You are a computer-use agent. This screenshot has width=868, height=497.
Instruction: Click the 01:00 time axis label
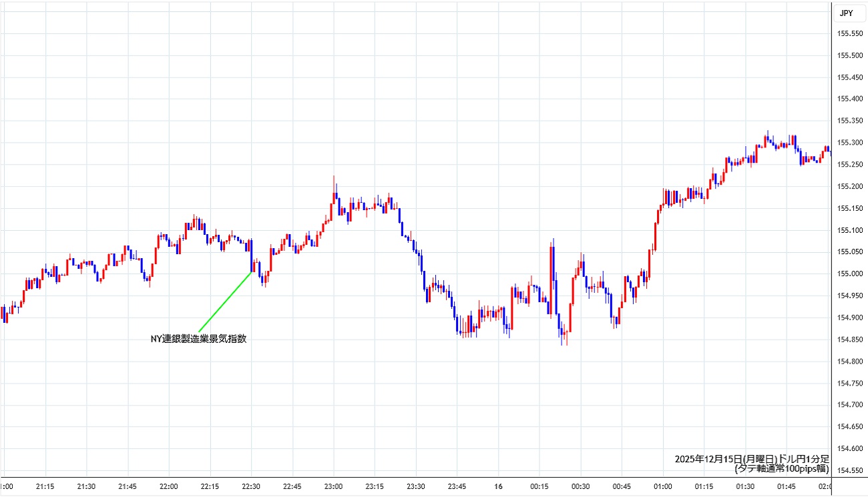coord(662,486)
